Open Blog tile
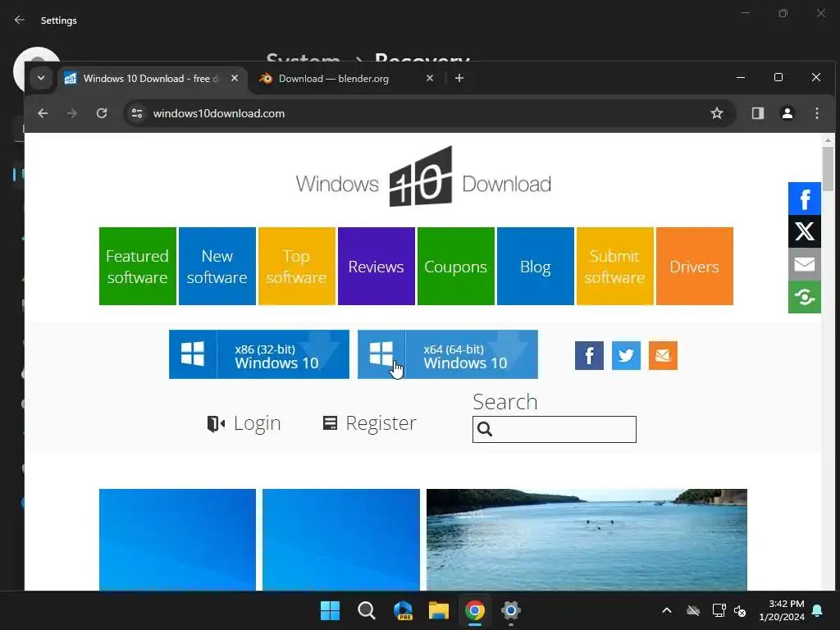840x630 pixels. coord(535,267)
